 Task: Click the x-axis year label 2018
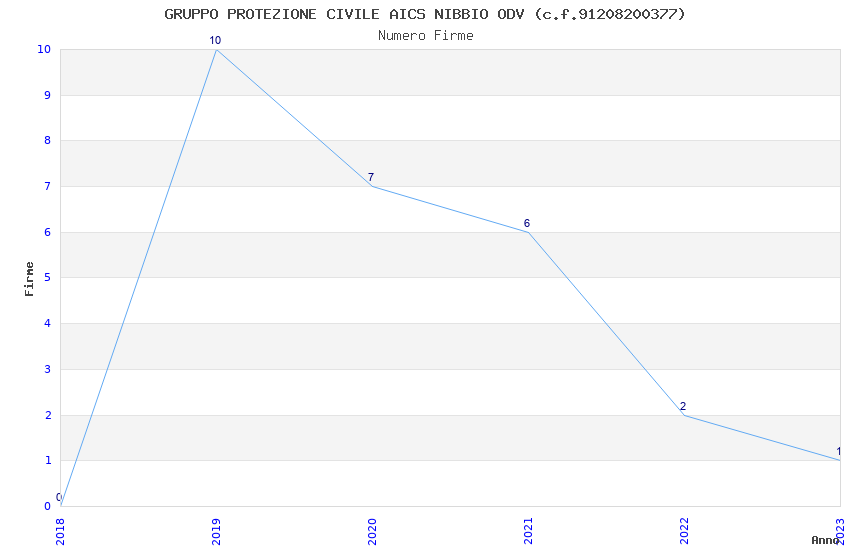60,531
